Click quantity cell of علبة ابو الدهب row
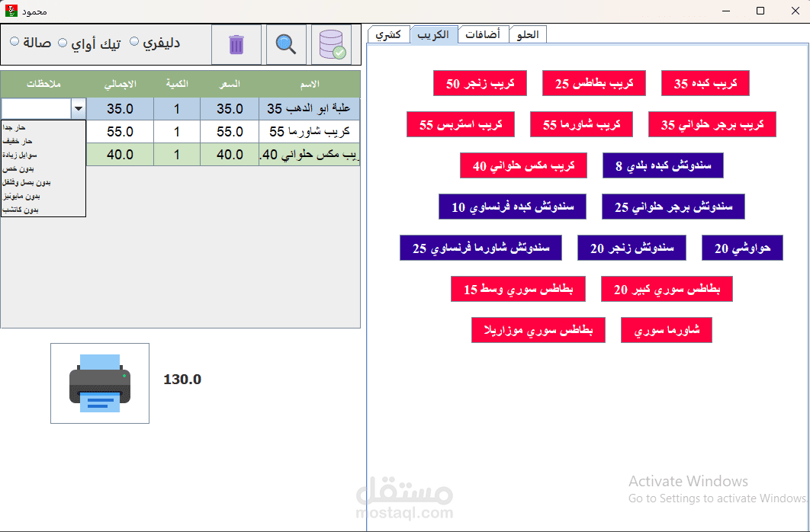The height and width of the screenshot is (532, 810). (x=177, y=109)
